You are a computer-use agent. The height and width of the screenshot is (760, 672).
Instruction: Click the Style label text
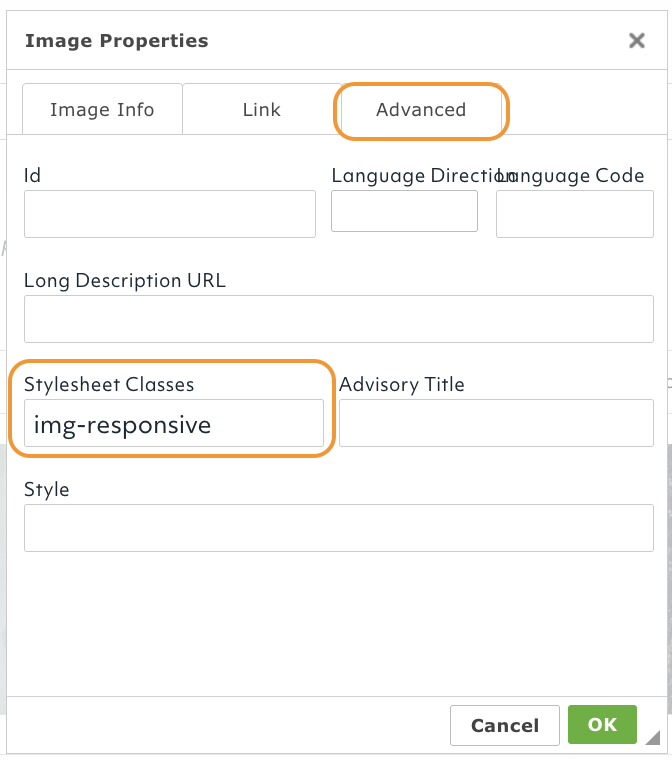click(47, 490)
